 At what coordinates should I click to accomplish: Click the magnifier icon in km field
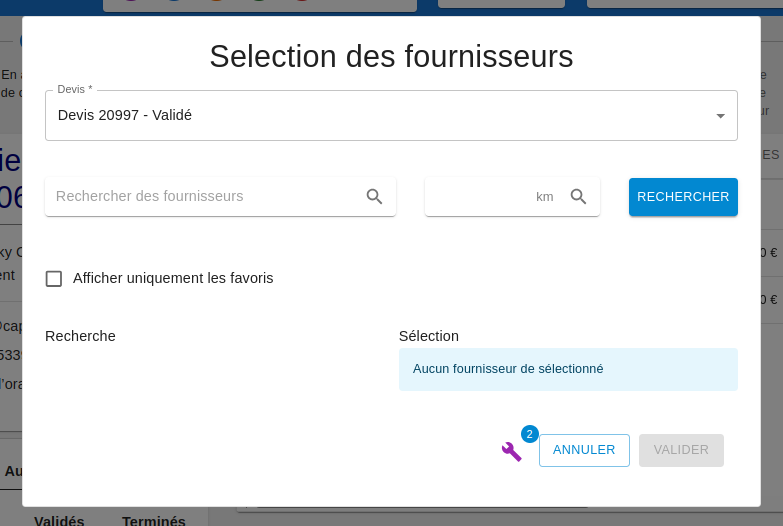[578, 197]
